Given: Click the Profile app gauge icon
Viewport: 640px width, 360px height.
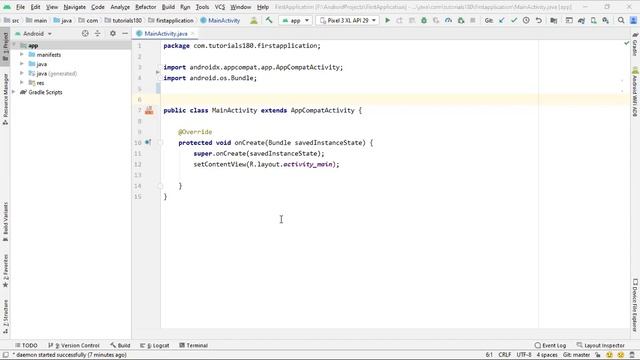Looking at the screenshot, I should point(448,20).
